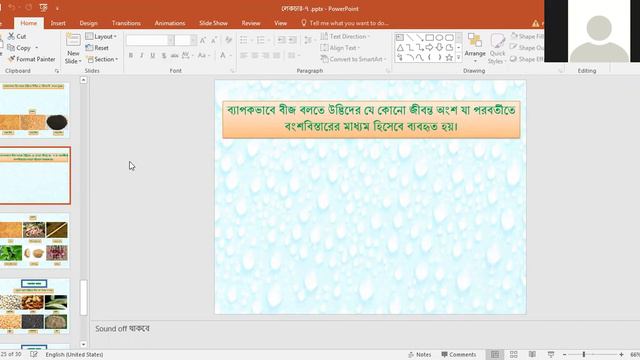Viewport: 640px width, 360px height.
Task: Open the Review tab
Action: (251, 23)
